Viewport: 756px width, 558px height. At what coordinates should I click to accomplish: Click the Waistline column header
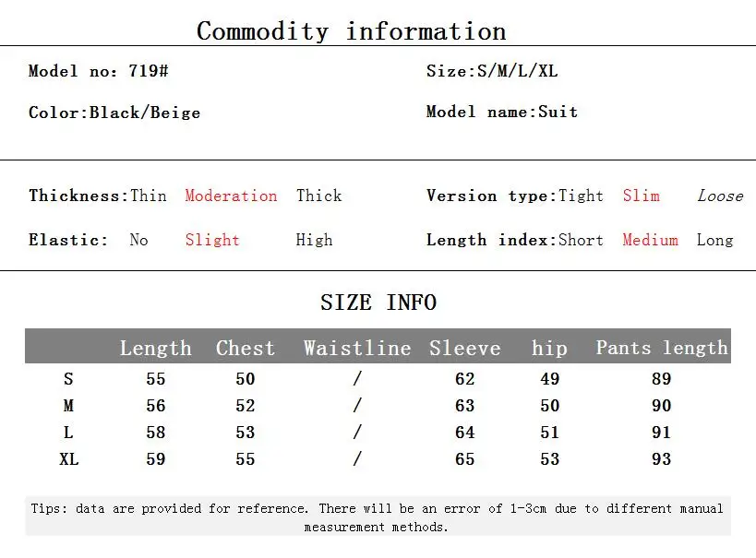pyautogui.click(x=357, y=348)
